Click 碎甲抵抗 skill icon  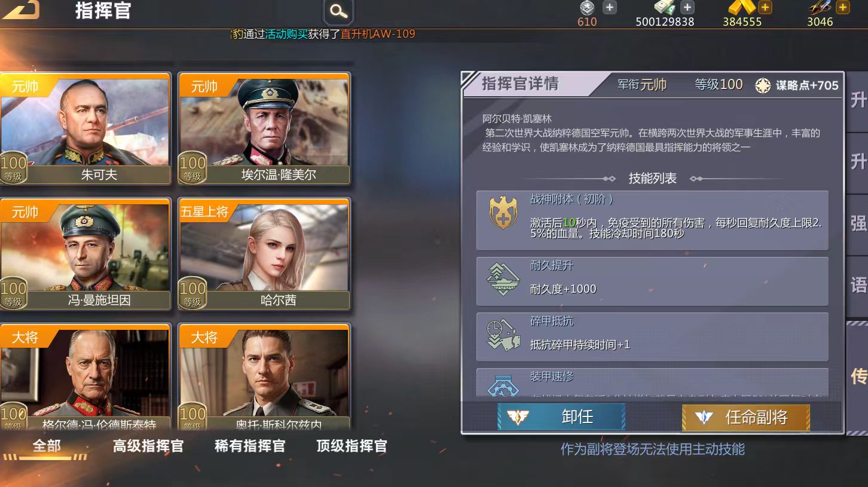[503, 335]
